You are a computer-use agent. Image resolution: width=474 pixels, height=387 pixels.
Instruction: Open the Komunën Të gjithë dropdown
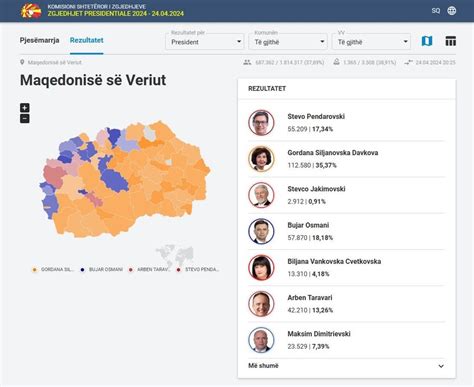click(288, 42)
